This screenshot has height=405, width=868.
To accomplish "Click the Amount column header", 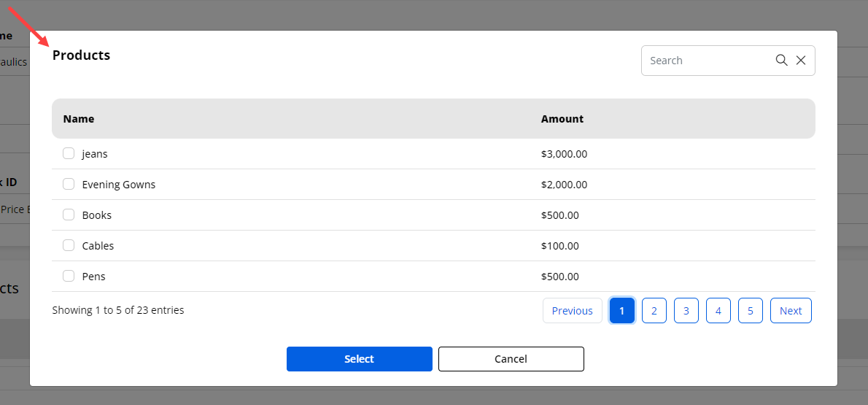I will [x=562, y=119].
